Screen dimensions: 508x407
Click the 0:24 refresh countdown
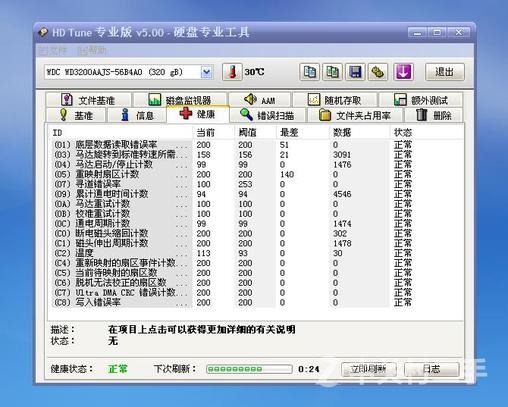(309, 369)
